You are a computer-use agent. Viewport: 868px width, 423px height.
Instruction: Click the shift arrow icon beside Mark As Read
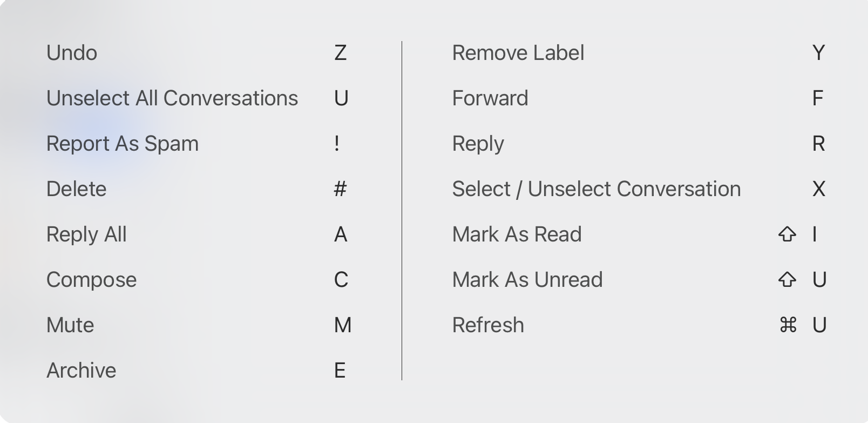point(787,234)
